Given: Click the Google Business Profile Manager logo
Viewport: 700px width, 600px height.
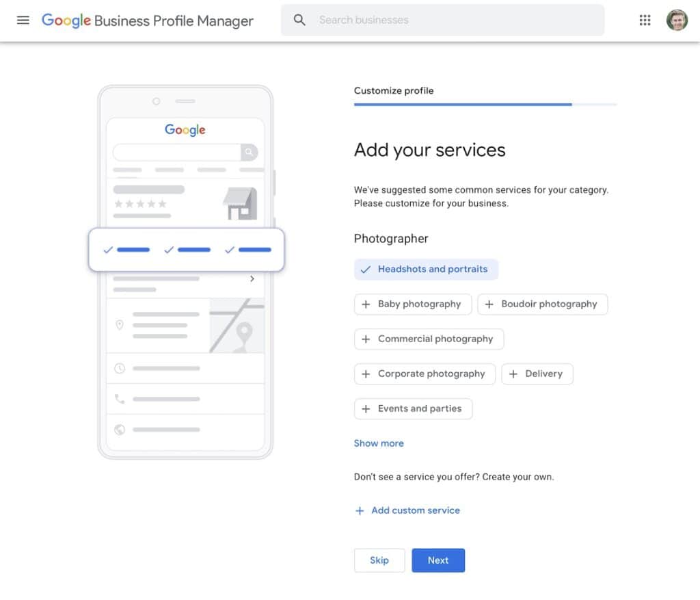Looking at the screenshot, I should [147, 21].
